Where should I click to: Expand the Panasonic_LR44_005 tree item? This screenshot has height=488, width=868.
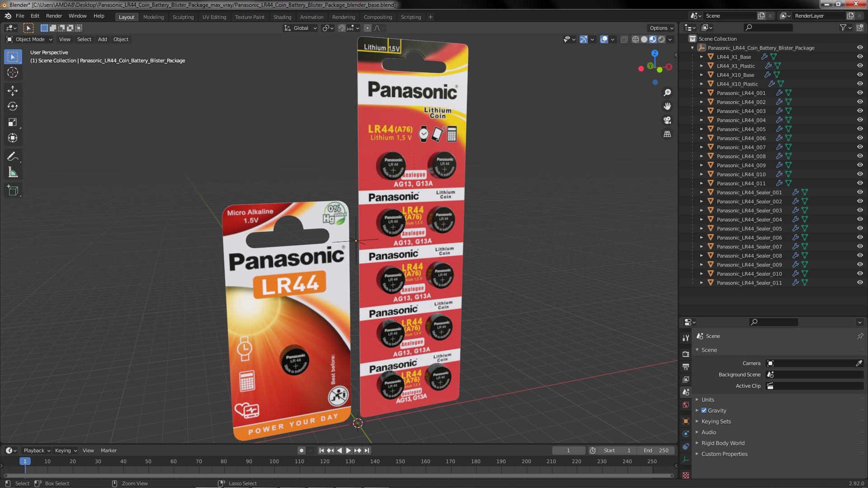[x=701, y=129]
